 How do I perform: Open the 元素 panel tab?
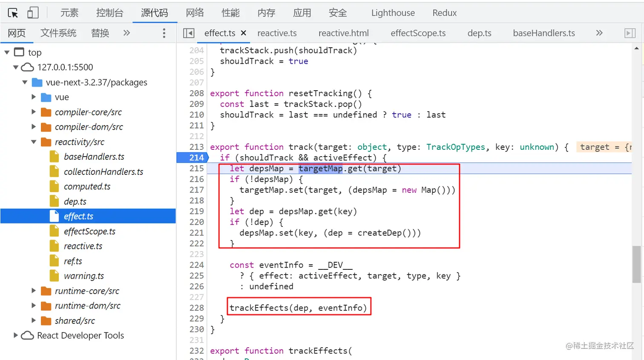[69, 13]
